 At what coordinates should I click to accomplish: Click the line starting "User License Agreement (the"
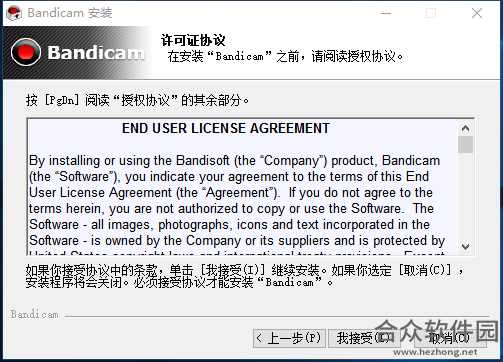(231, 193)
